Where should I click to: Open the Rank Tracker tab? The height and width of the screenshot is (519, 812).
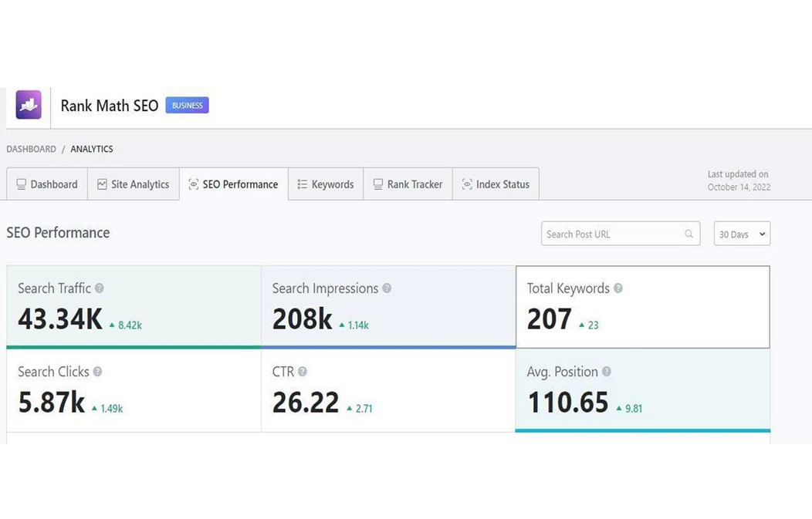pos(408,184)
